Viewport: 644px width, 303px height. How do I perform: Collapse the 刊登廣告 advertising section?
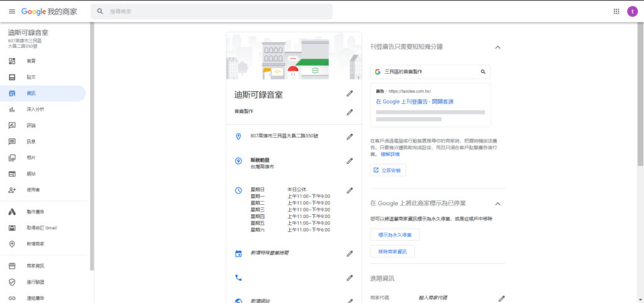pyautogui.click(x=497, y=47)
